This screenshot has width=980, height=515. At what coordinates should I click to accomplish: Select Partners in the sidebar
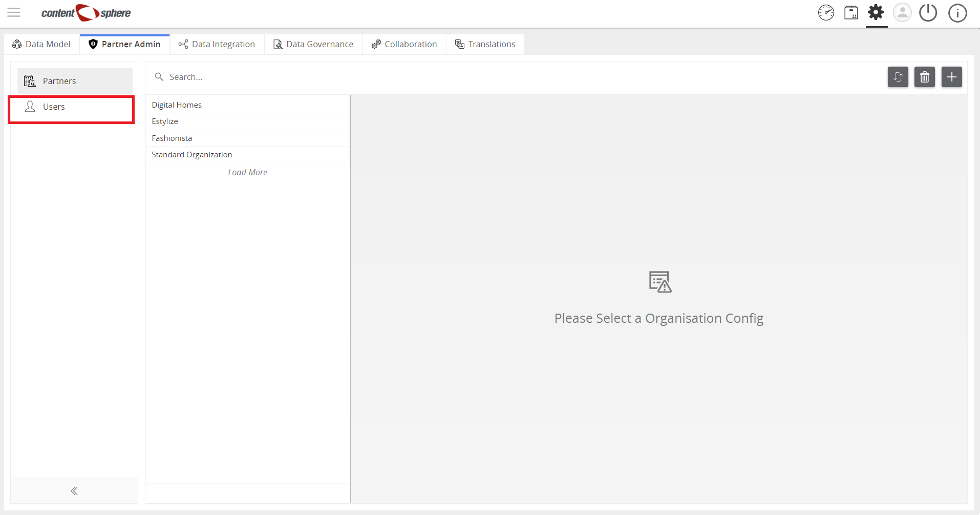click(x=75, y=81)
